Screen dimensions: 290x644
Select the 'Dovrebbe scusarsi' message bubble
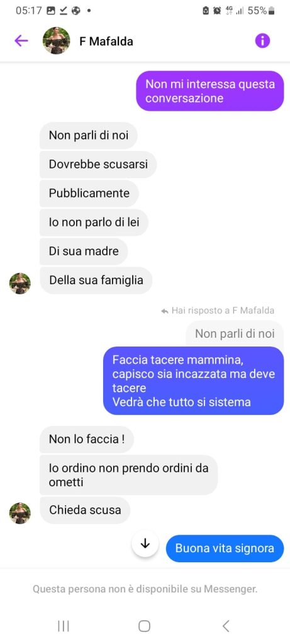[98, 164]
